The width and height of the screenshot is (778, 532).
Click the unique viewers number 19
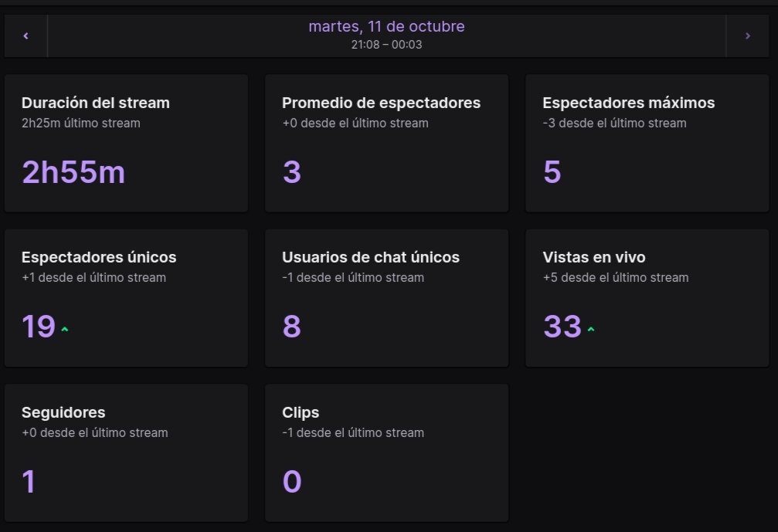click(x=38, y=327)
